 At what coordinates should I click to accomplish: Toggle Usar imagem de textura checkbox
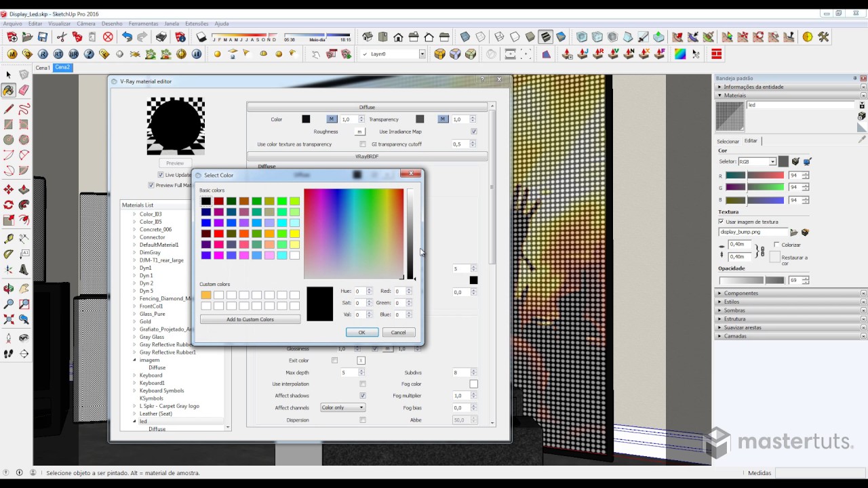[x=721, y=222]
